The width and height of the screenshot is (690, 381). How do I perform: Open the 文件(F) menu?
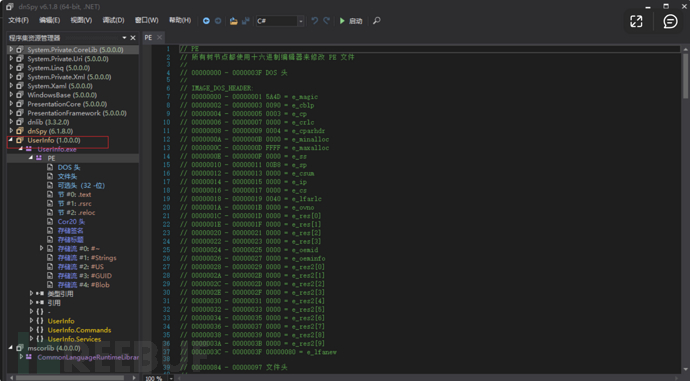point(18,20)
